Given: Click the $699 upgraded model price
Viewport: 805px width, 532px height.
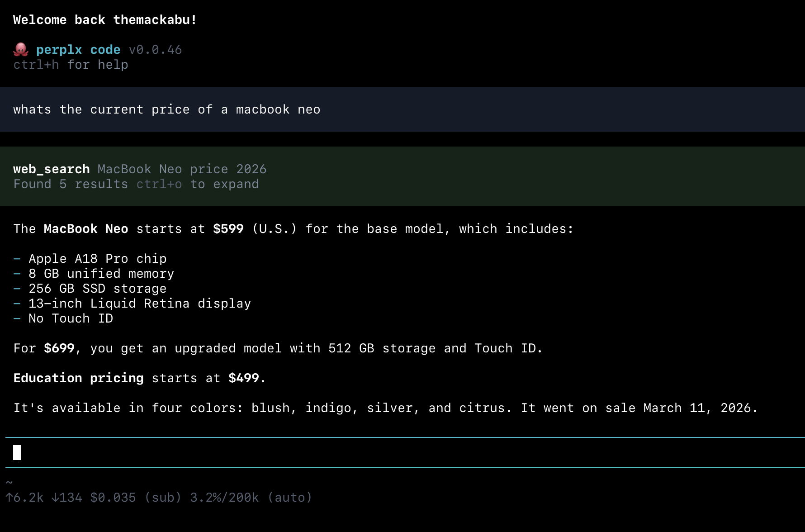Looking at the screenshot, I should (x=59, y=348).
